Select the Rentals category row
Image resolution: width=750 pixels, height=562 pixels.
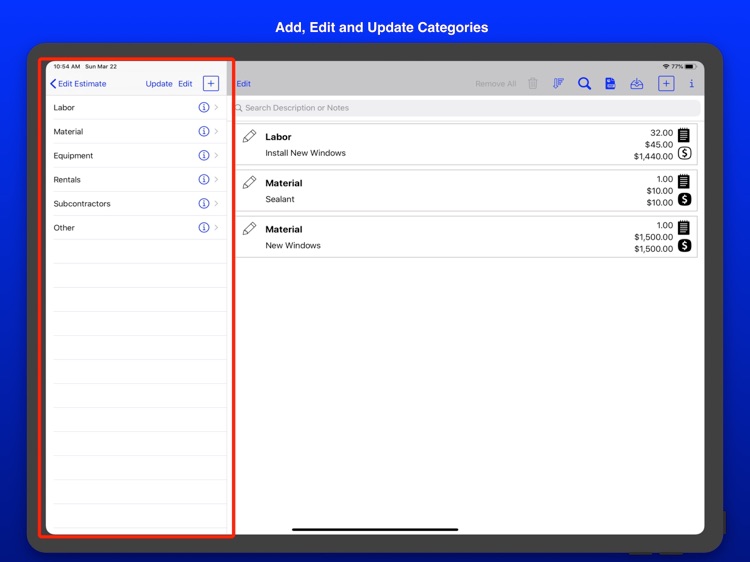pos(137,179)
